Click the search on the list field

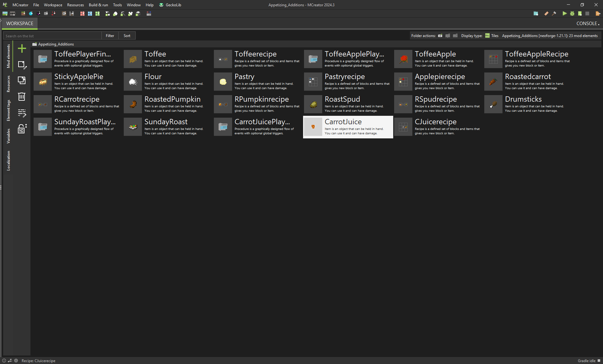(52, 36)
